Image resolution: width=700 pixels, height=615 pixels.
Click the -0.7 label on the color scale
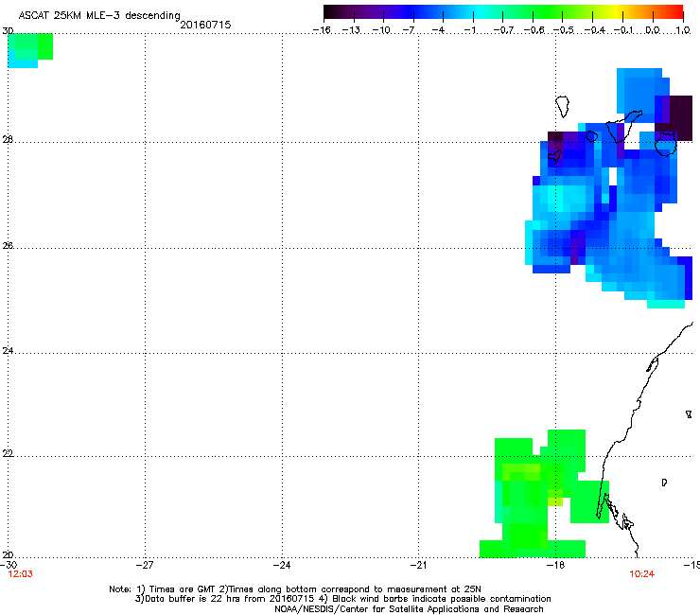[x=503, y=30]
